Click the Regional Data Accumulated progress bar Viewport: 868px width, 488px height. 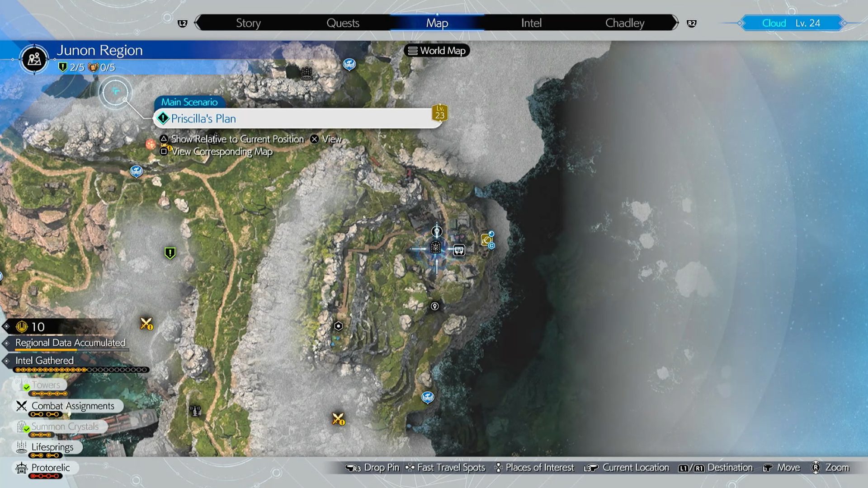(72, 349)
